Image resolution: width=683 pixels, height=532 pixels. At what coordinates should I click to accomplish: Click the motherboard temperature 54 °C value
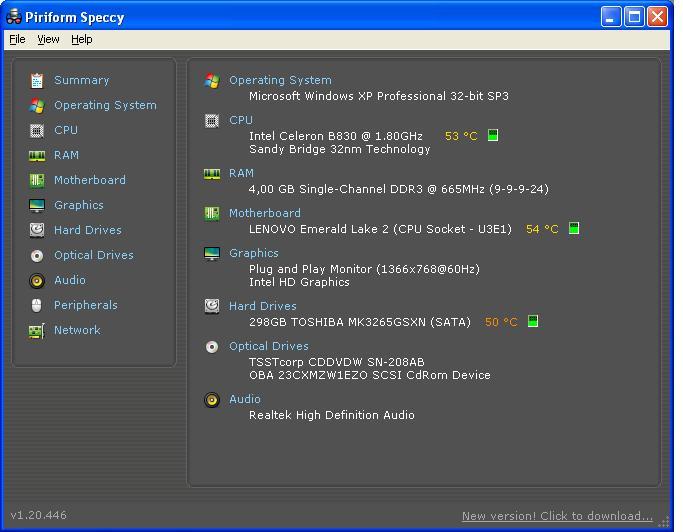tap(542, 229)
